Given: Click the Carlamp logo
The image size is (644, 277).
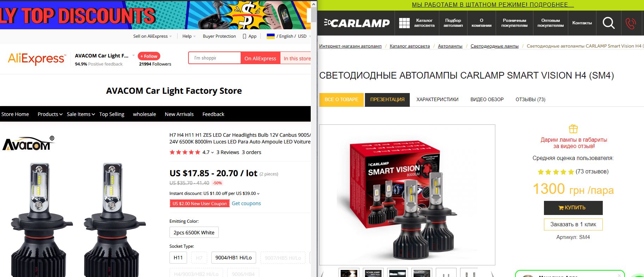Looking at the screenshot, I should 357,23.
